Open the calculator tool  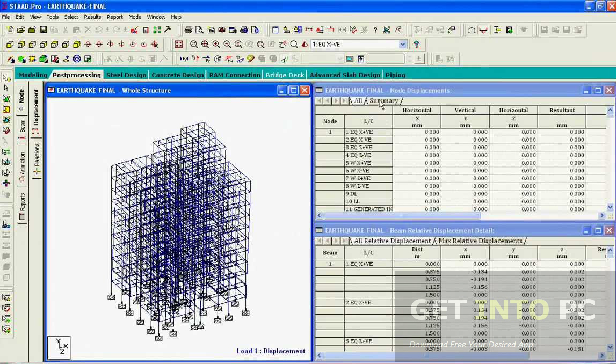(146, 30)
